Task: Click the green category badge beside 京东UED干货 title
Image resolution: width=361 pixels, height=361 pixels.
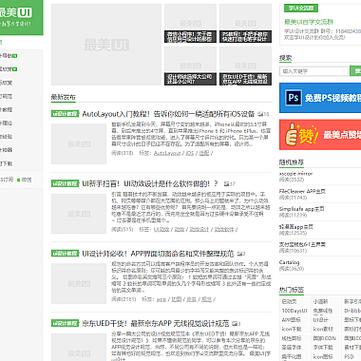Action: click(65, 323)
